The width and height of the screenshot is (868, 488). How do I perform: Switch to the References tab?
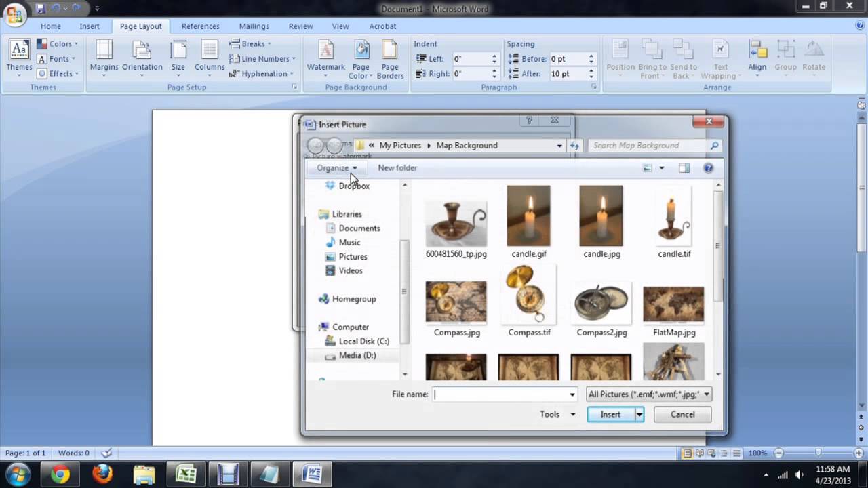click(200, 26)
